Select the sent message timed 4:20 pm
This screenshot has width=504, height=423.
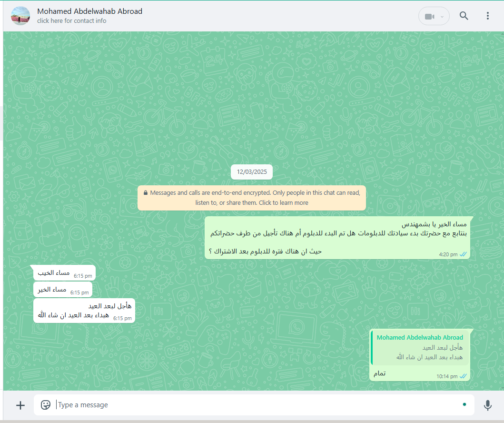pyautogui.click(x=337, y=238)
